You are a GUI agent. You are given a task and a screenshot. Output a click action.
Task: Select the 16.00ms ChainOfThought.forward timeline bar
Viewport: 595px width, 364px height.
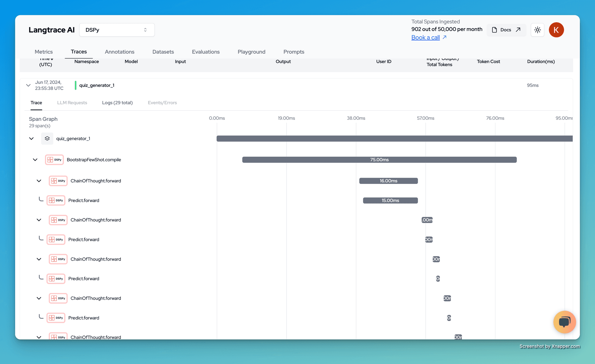[389, 181]
